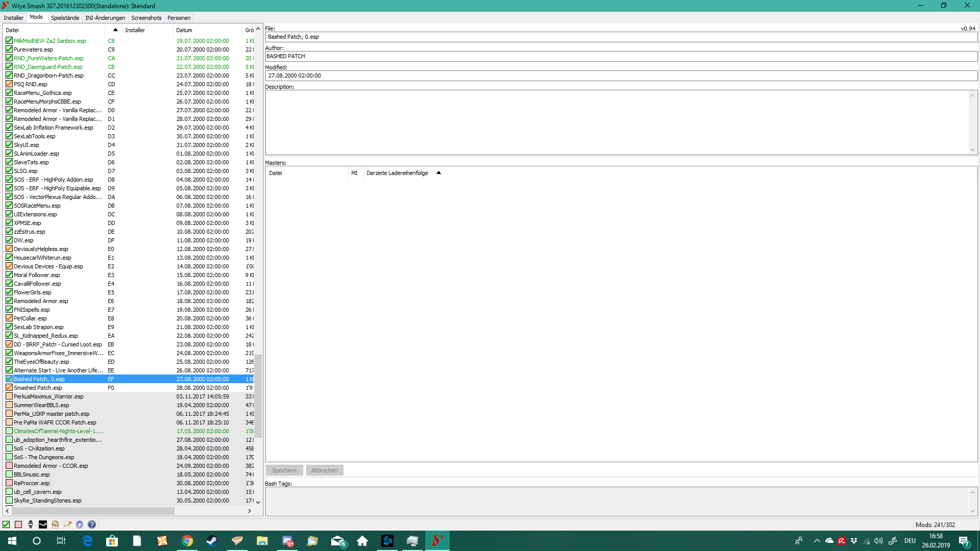This screenshot has height=551, width=980.
Task: Open Microsoft Store from the taskbar
Action: tap(112, 541)
